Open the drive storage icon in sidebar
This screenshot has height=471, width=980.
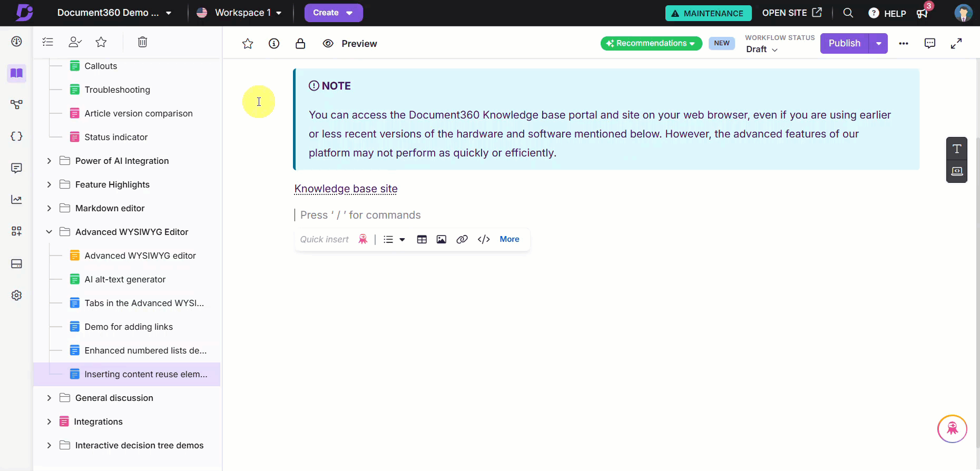(17, 264)
